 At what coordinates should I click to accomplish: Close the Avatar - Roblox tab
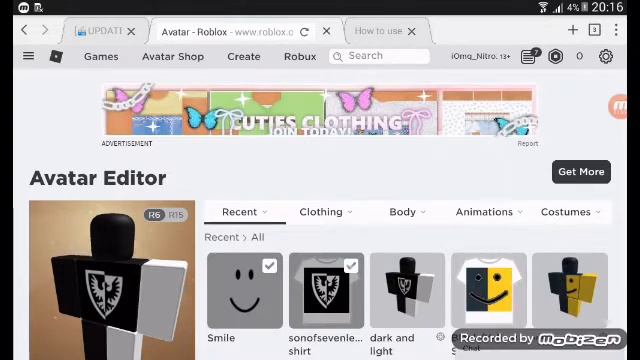click(327, 31)
